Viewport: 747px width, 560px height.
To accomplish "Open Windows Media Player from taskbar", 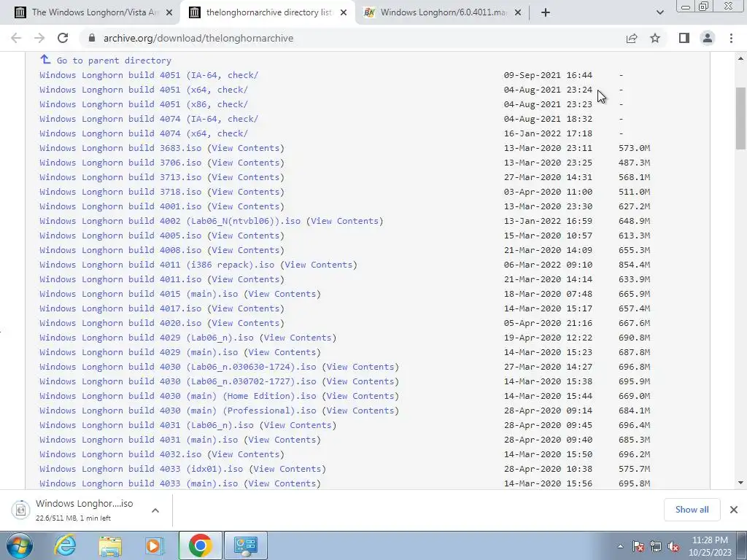I will (155, 545).
